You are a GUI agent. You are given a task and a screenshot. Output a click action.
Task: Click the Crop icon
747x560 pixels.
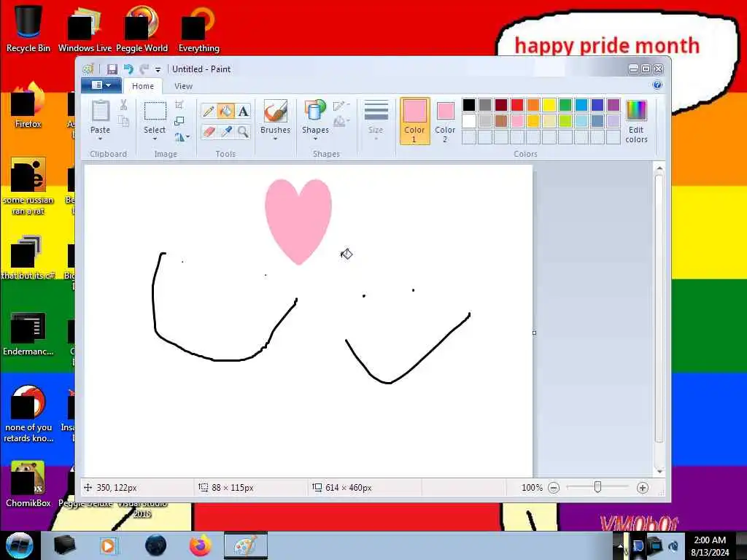[x=179, y=105]
